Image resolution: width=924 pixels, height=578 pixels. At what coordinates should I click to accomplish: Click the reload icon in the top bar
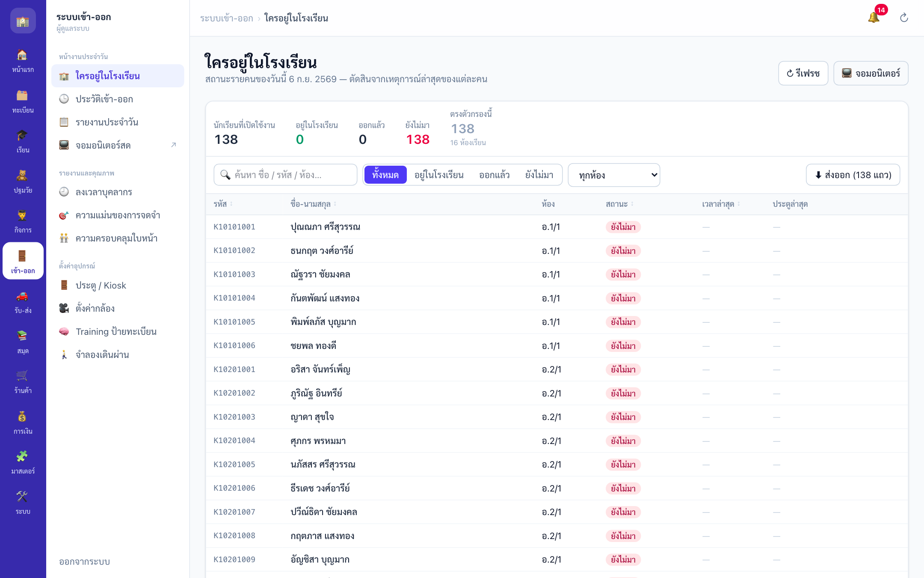(904, 18)
